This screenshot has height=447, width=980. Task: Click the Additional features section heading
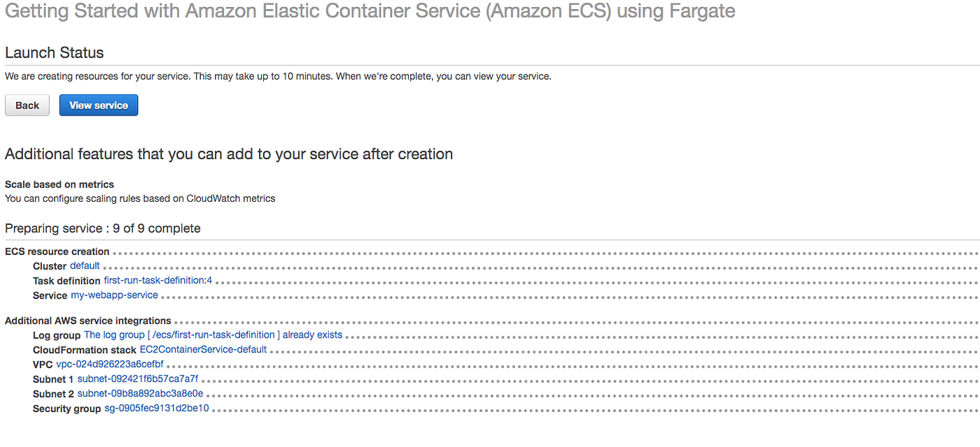229,154
